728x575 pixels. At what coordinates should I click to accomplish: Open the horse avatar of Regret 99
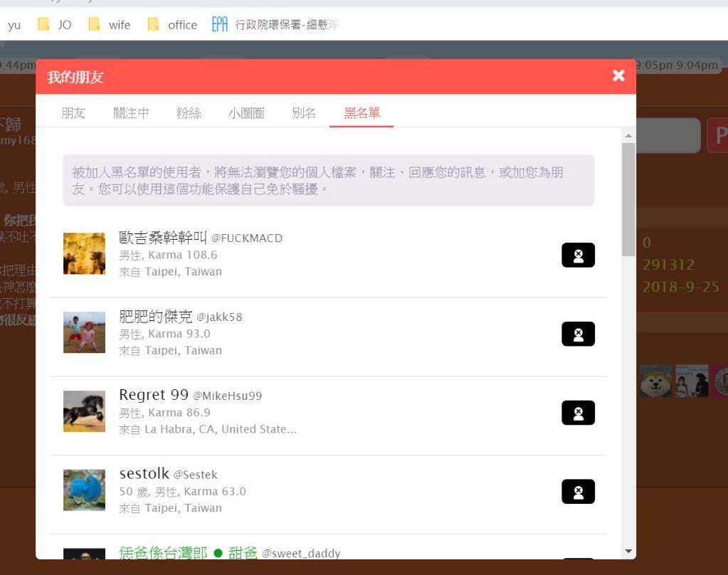84,411
